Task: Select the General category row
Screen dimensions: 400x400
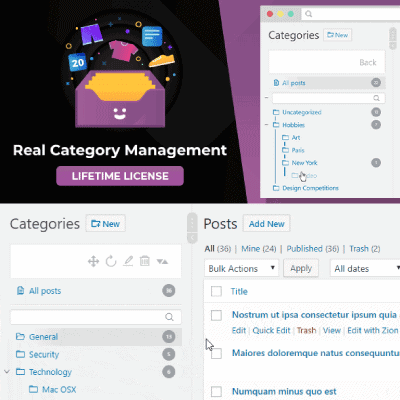Action: [x=96, y=337]
